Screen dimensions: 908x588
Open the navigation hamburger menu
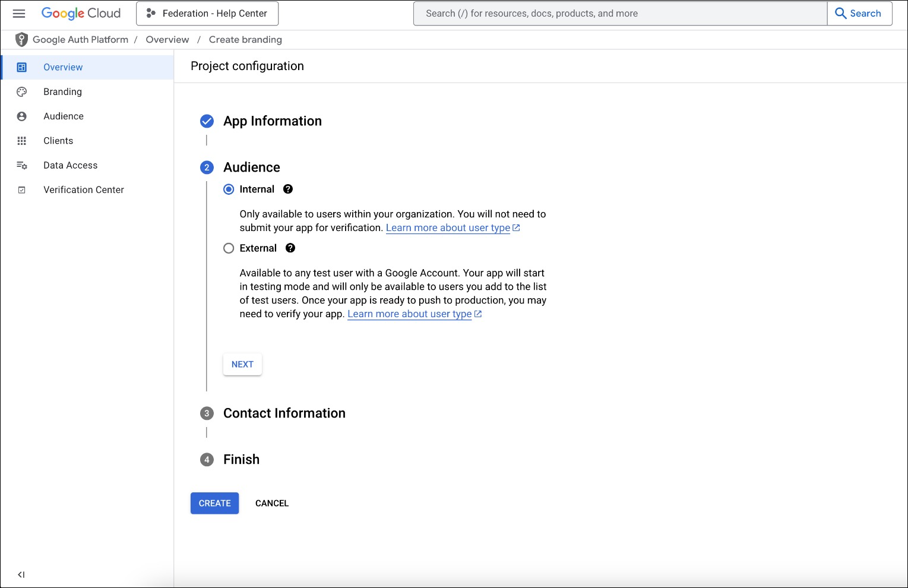pos(18,13)
